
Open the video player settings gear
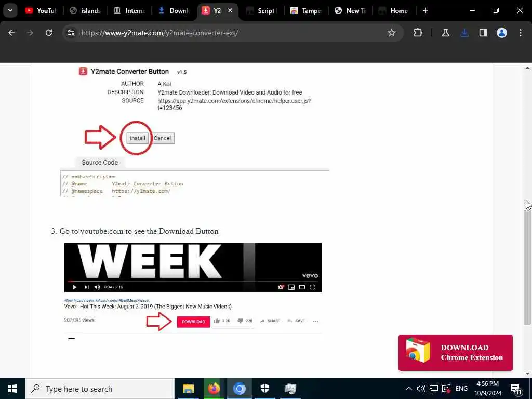pyautogui.click(x=281, y=287)
